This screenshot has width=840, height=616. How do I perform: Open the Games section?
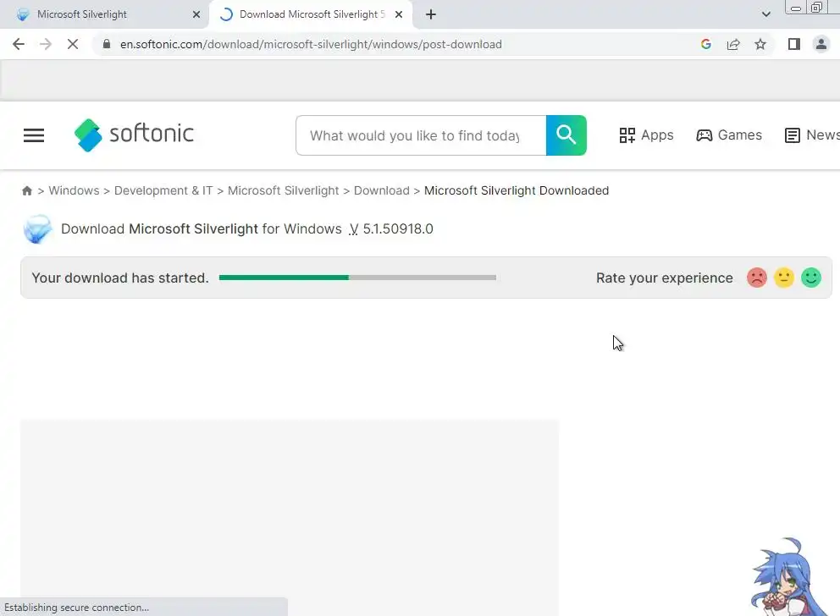pyautogui.click(x=729, y=135)
